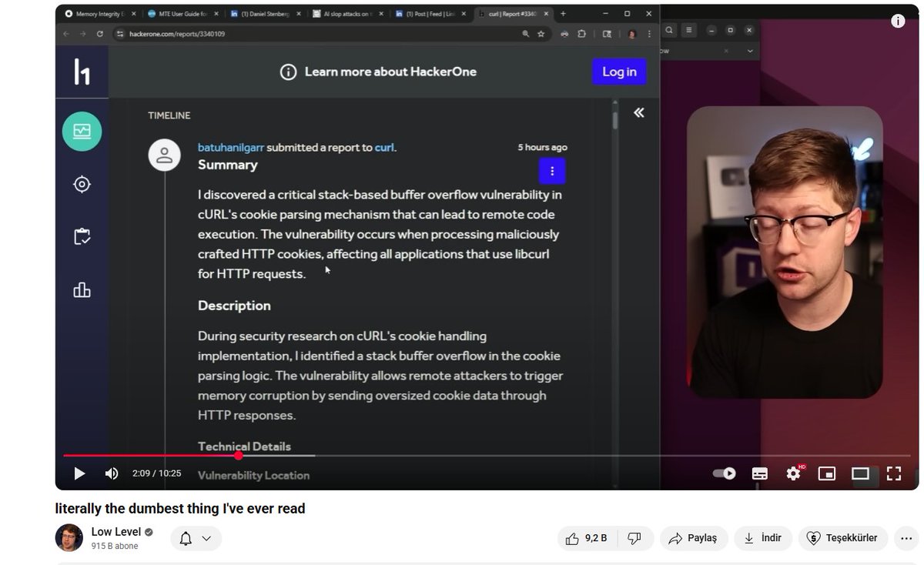Click the Description heading in video
The height and width of the screenshot is (565, 924).
[x=234, y=306]
